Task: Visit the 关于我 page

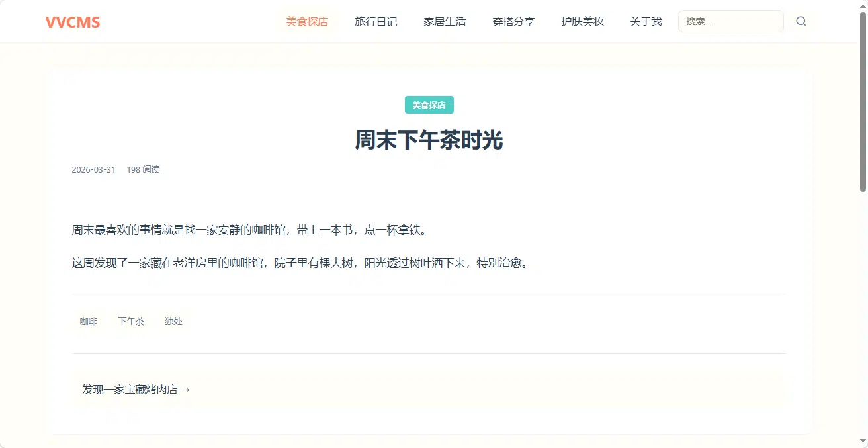Action: [646, 22]
